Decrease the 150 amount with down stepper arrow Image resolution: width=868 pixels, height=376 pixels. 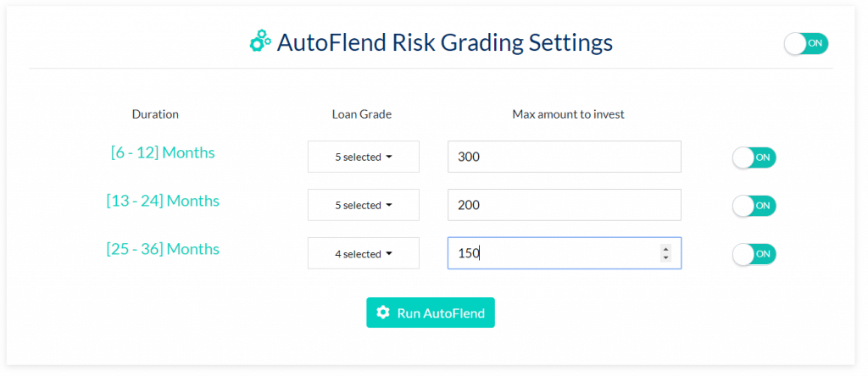point(665,257)
